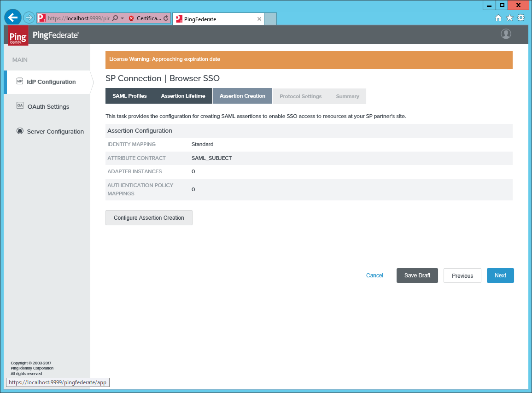
Task: Open Favorites via the star icon
Action: [509, 18]
